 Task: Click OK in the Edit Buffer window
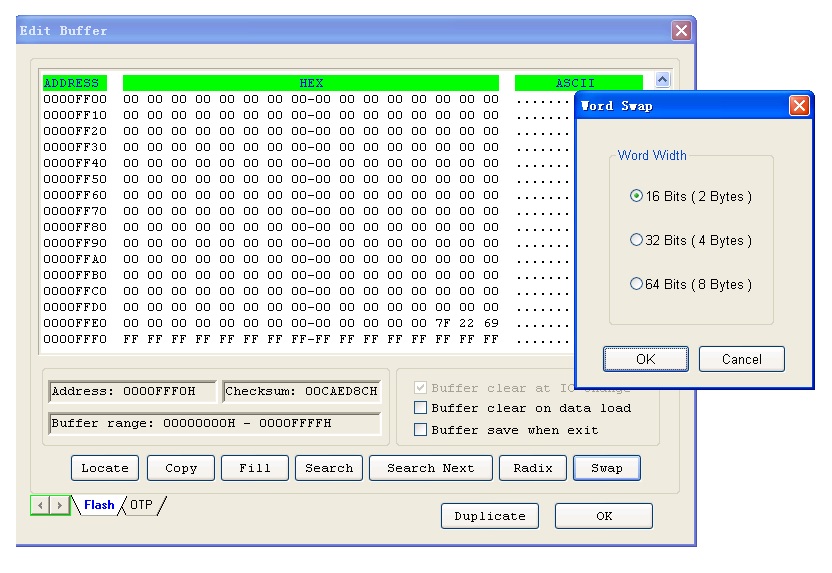tap(603, 516)
